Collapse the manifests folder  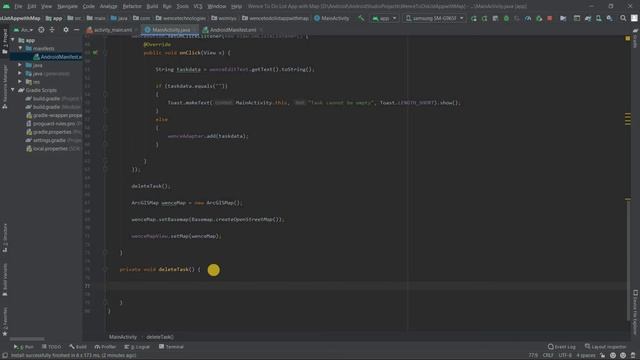pos(20,49)
